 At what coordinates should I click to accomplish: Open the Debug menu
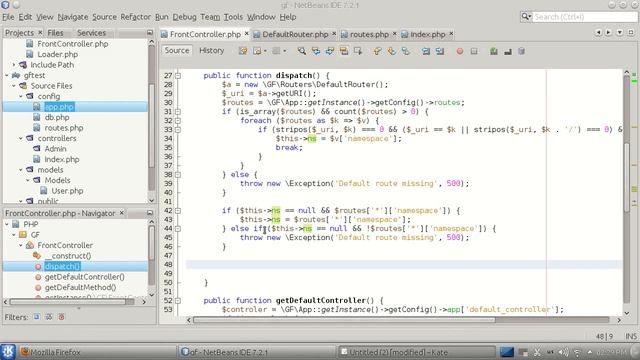184,17
